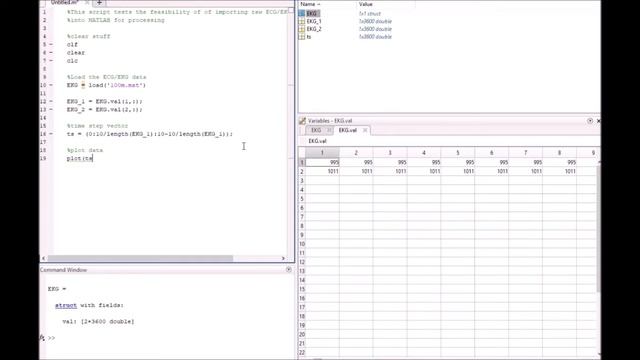640x360 pixels.
Task: Click the plot(ts code on line 19
Action: coord(80,158)
